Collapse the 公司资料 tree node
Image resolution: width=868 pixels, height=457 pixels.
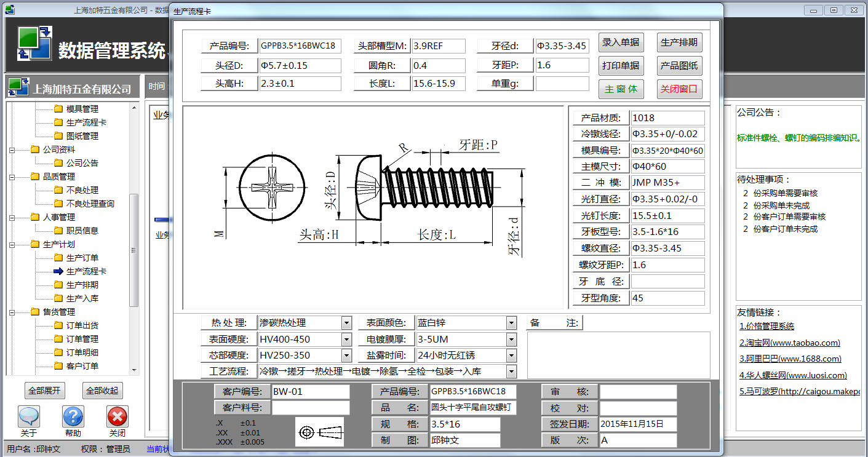coord(12,149)
